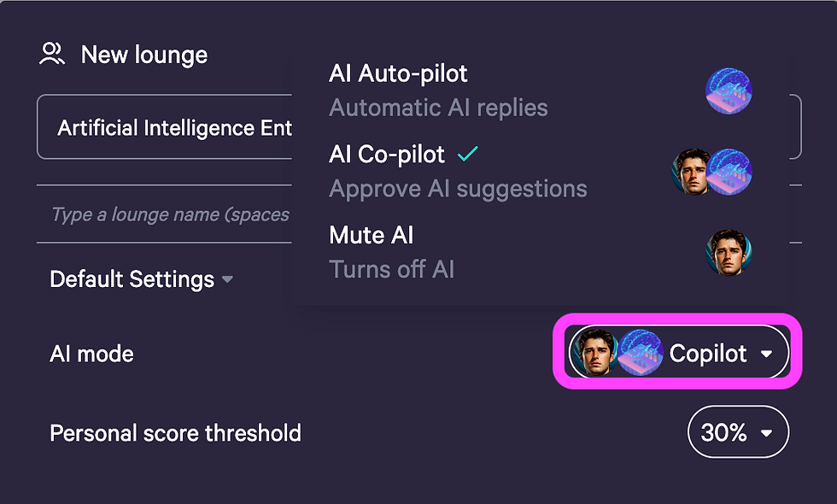Click the Artificial Intelligence Ent text box
Image resolution: width=837 pixels, height=504 pixels.
(x=164, y=127)
